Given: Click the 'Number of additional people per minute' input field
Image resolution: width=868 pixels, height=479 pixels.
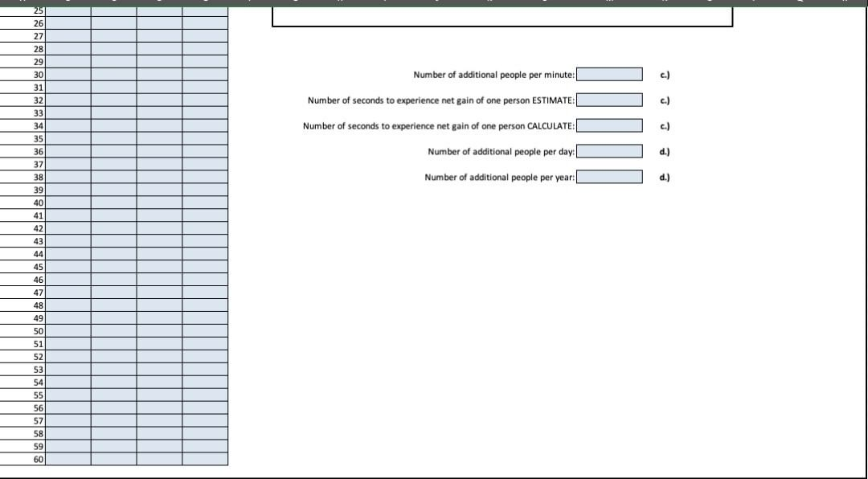Looking at the screenshot, I should (x=609, y=74).
